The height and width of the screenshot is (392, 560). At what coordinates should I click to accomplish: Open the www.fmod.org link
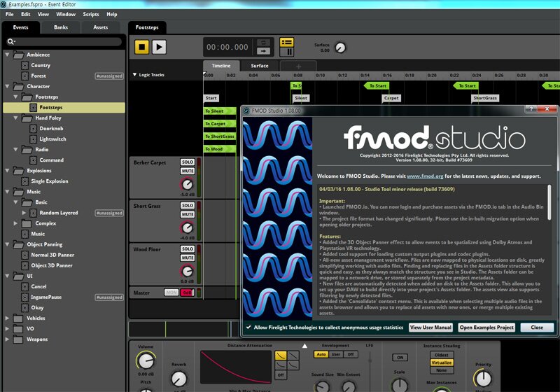(425, 176)
